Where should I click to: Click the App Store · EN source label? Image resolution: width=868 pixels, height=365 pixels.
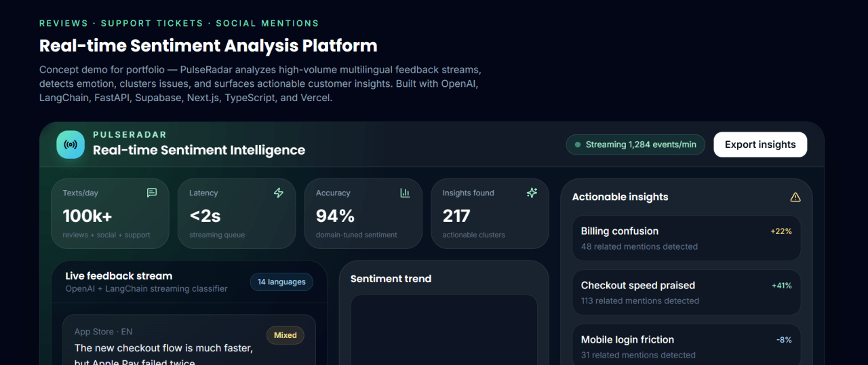(103, 332)
